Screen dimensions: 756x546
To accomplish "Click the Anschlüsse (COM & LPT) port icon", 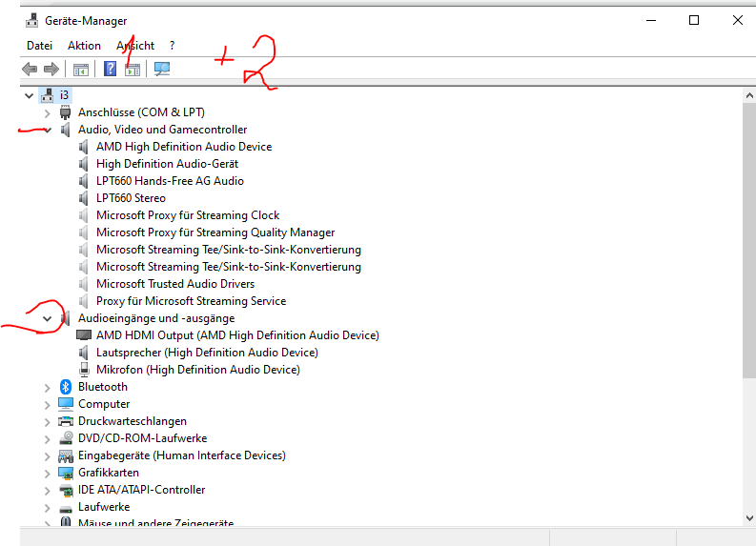I will (x=65, y=112).
